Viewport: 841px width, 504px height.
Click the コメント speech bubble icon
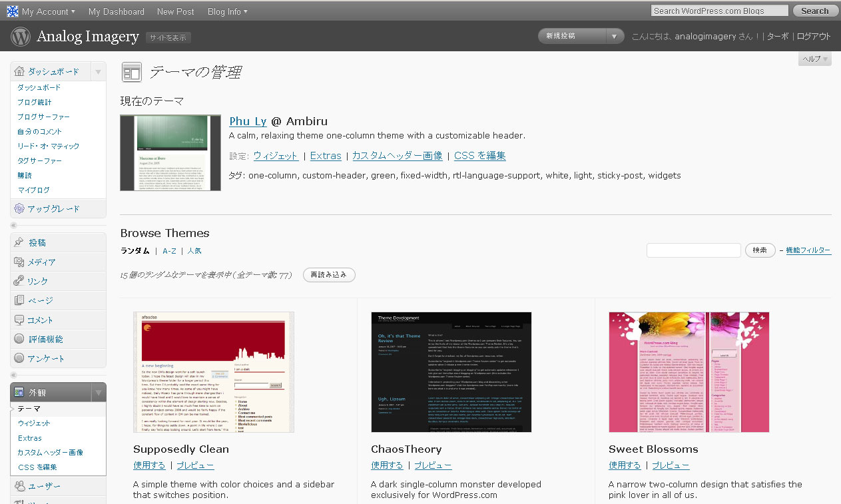click(19, 320)
